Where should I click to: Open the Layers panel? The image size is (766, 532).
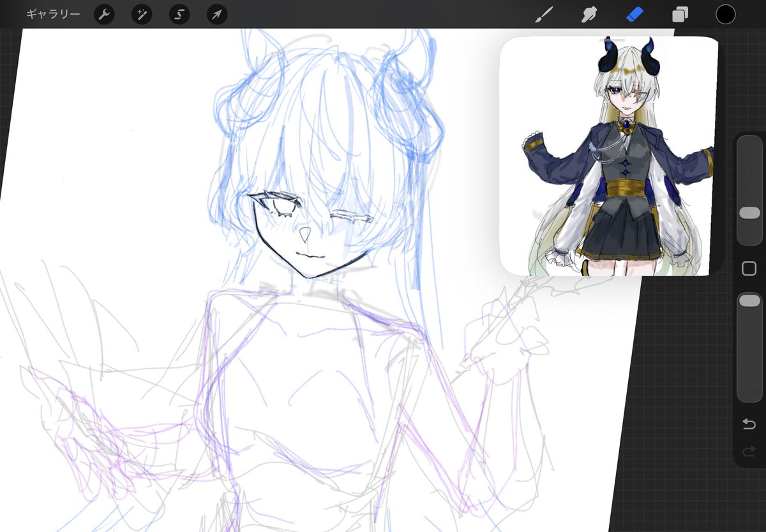[680, 15]
